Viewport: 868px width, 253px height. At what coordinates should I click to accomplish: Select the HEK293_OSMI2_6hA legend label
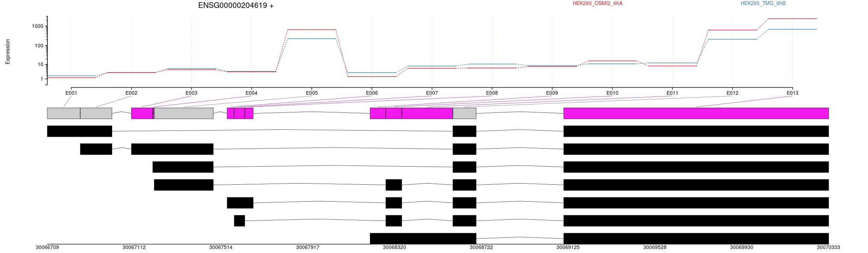click(597, 3)
